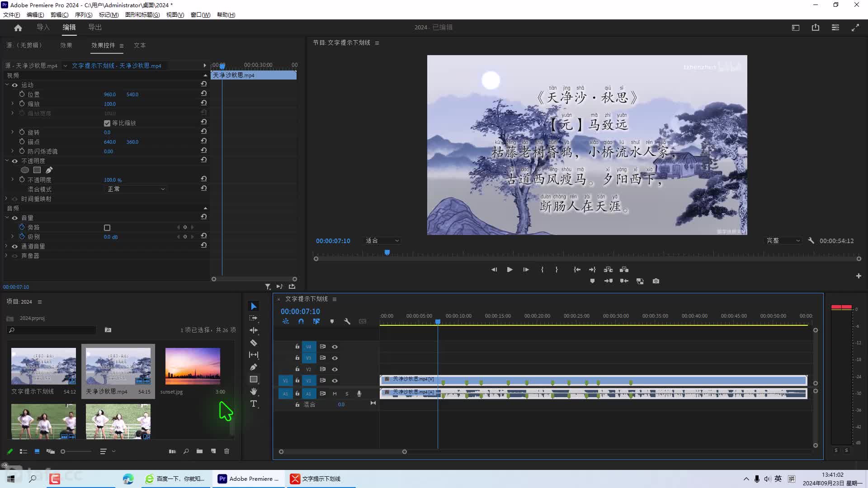The width and height of the screenshot is (868, 488).
Task: Select the sunset.jpg thumbnail
Action: (193, 366)
